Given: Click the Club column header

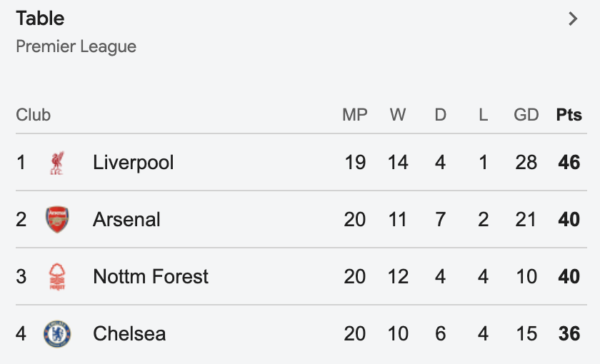Looking at the screenshot, I should pyautogui.click(x=34, y=115).
